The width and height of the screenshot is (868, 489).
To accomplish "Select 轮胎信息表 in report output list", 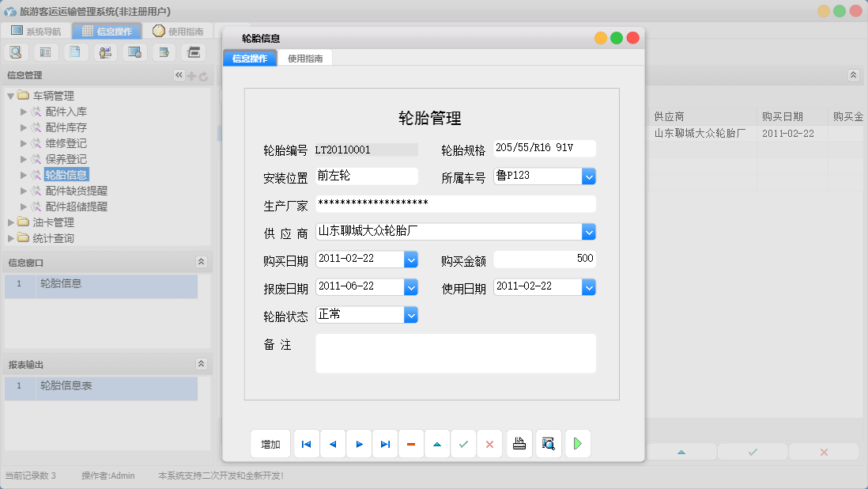I will pyautogui.click(x=66, y=389).
